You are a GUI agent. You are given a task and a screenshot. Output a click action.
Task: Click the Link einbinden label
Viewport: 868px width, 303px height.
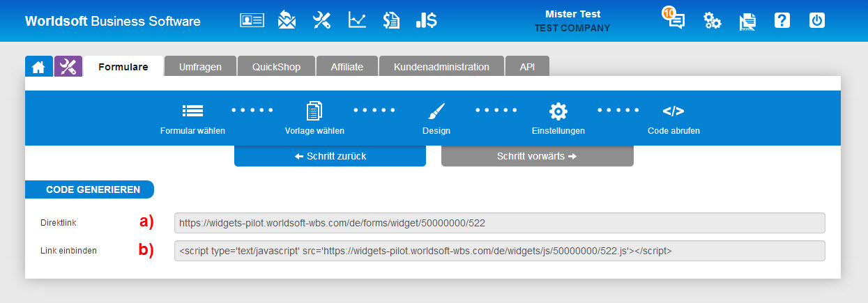(68, 251)
